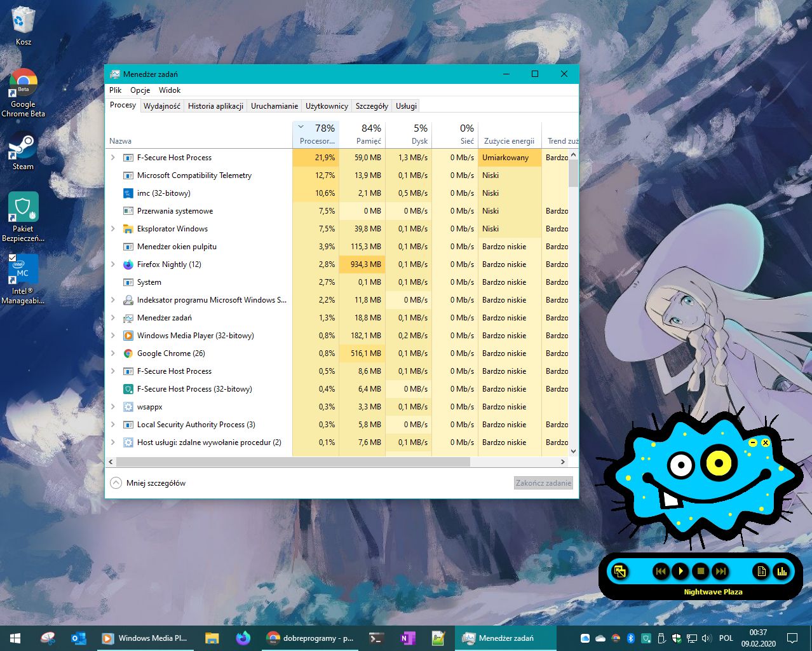Close the blue monster skin player
Screen dimensions: 812x651
pos(765,442)
